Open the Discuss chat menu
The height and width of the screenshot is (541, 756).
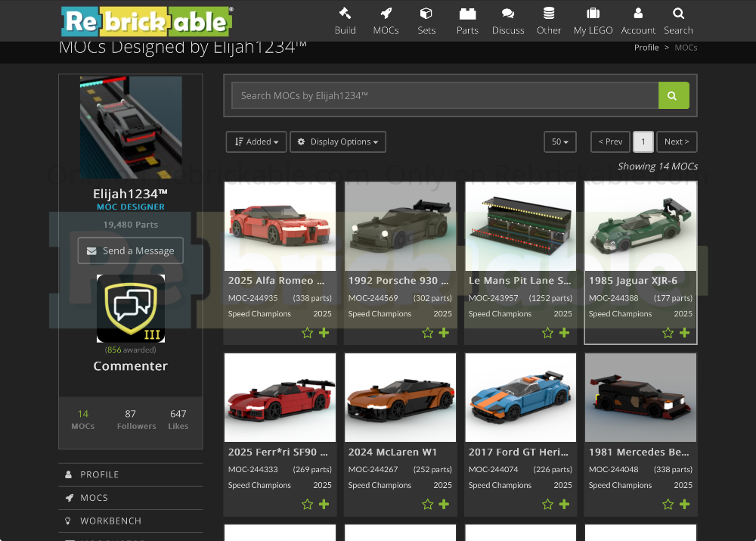point(508,21)
